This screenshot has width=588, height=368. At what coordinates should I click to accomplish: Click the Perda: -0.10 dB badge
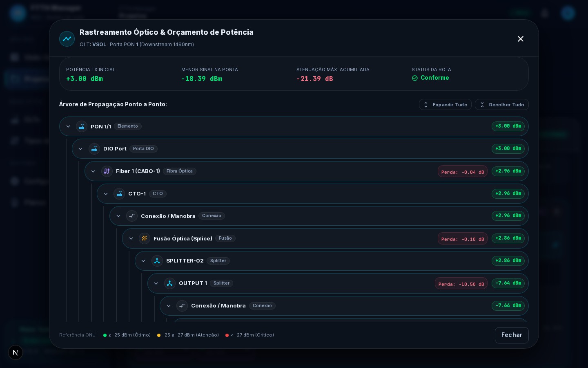pos(463,238)
